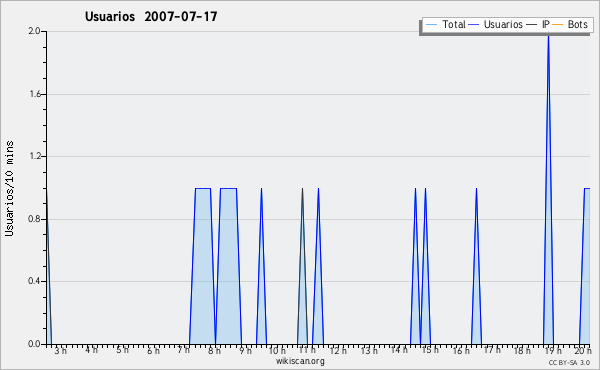
Task: Click the "16 h" x-axis label
Action: point(461,350)
